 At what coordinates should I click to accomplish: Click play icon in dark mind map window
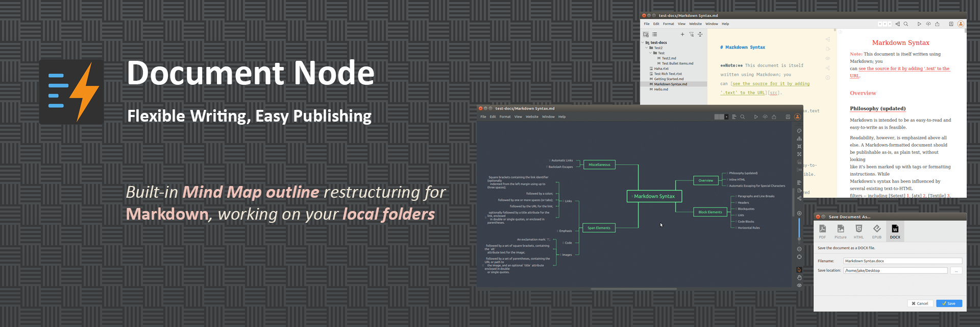coord(756,117)
